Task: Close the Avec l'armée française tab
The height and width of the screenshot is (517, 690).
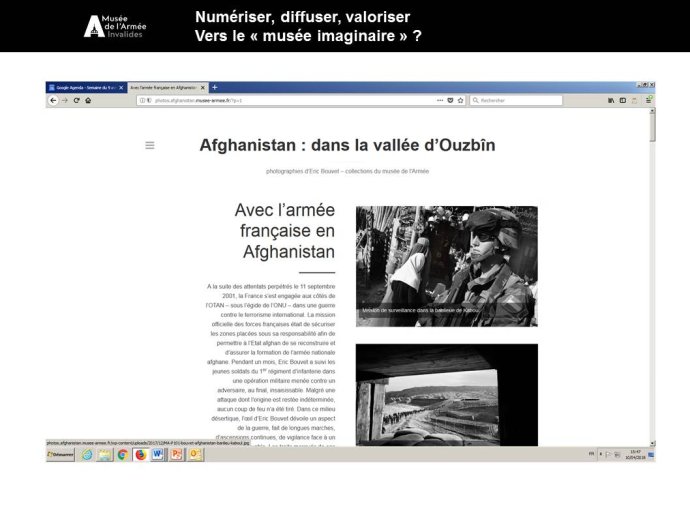Action: tap(202, 88)
